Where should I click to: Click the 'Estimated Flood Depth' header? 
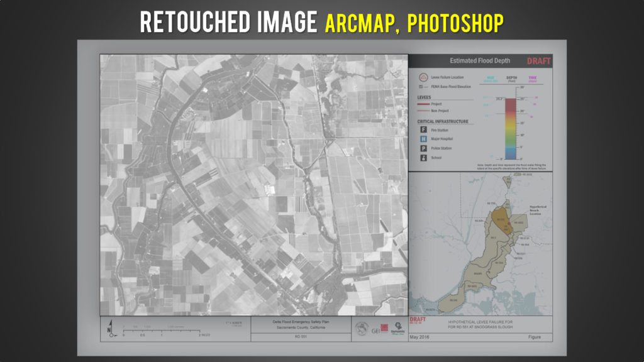coord(480,61)
